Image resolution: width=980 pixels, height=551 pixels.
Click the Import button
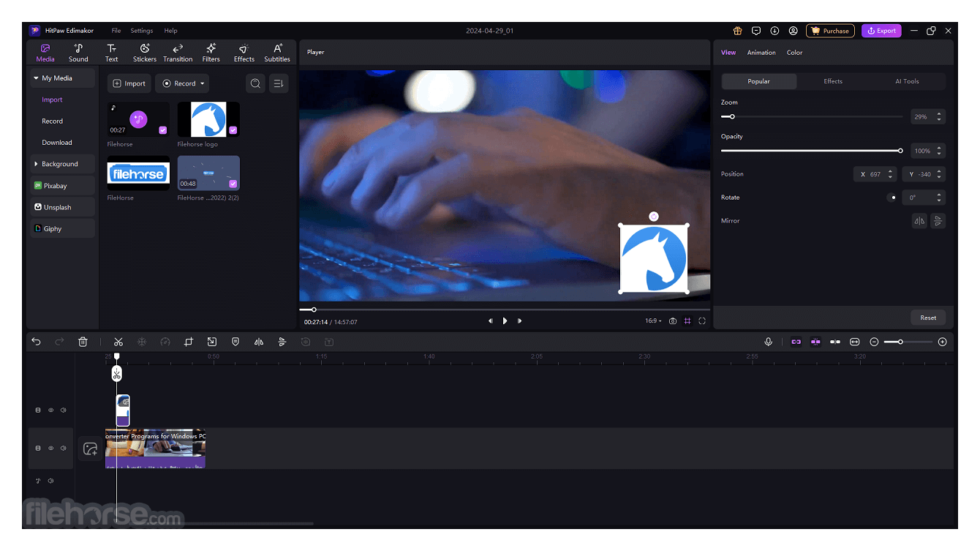coord(129,83)
